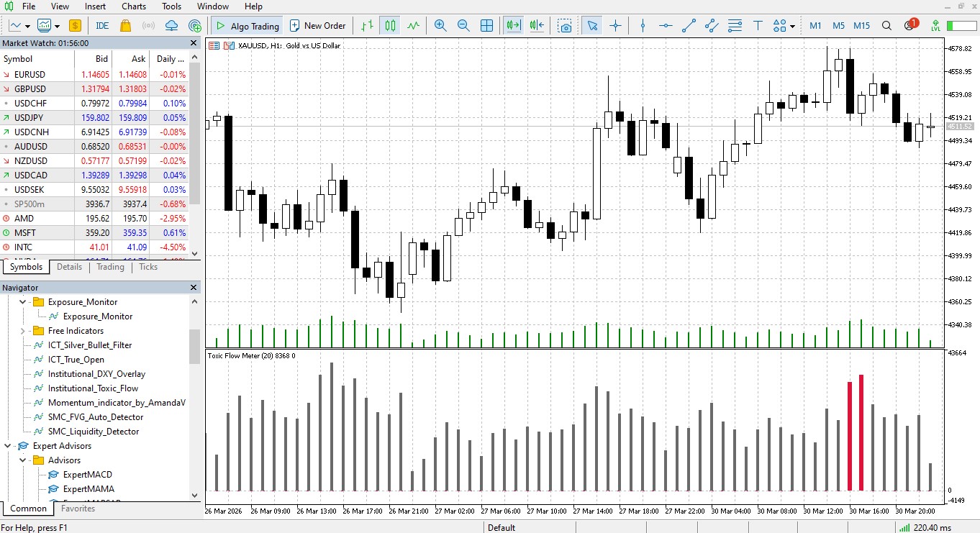Open the chart type dropdown arrow

[x=27, y=26]
